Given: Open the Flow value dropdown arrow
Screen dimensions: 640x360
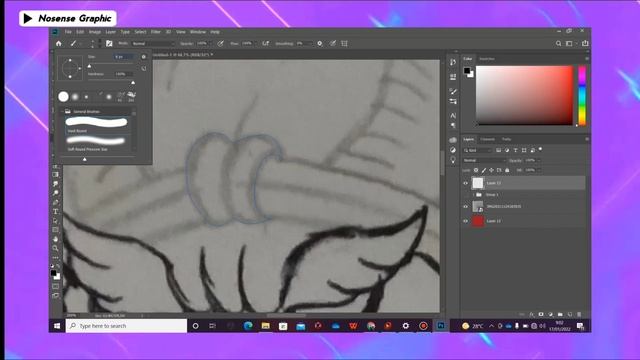Looking at the screenshot, I should click(256, 44).
